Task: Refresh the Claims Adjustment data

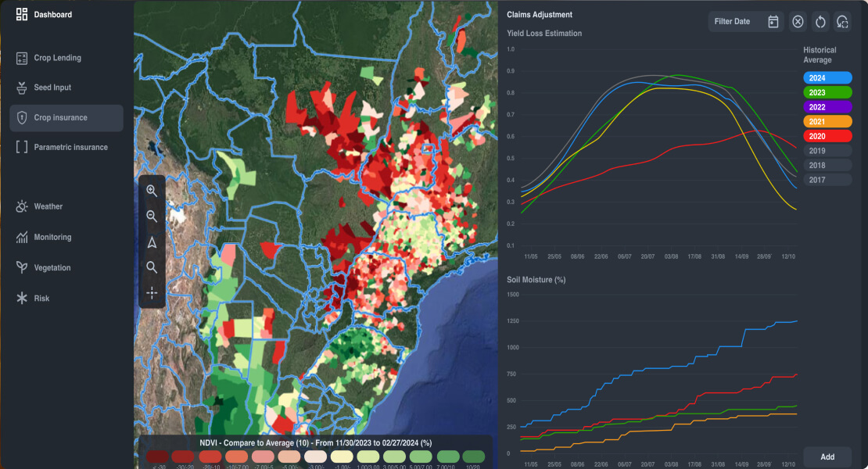Action: pos(820,21)
